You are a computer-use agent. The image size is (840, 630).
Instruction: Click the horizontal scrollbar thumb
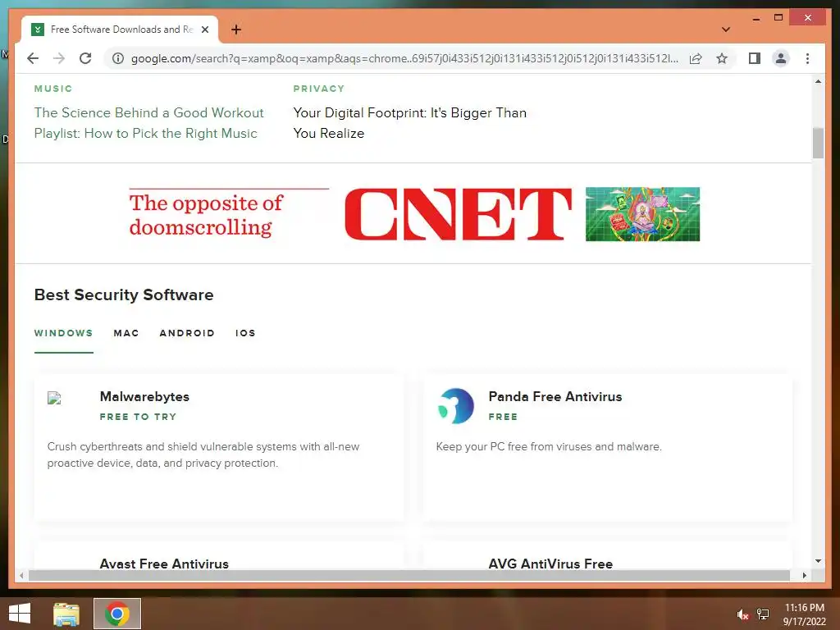click(409, 575)
